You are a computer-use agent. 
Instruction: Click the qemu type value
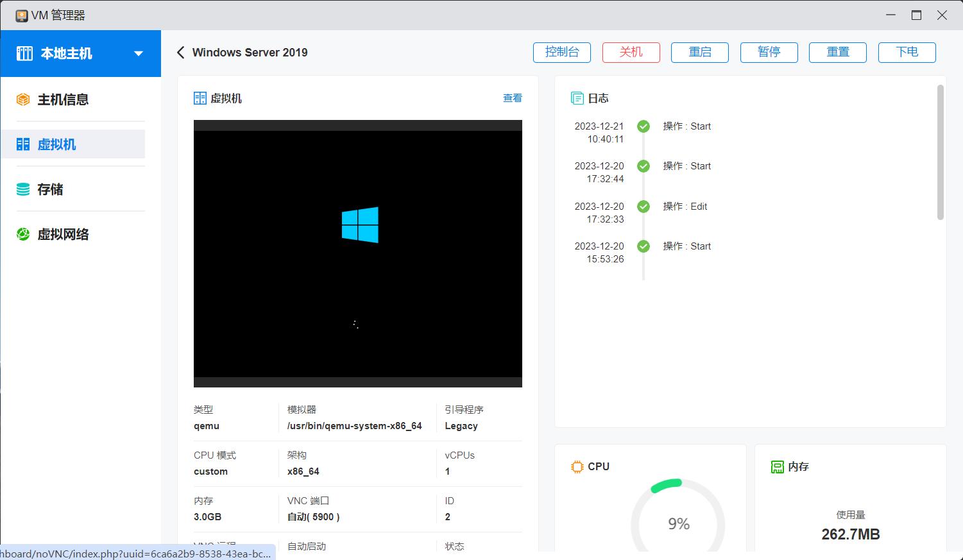click(x=207, y=426)
